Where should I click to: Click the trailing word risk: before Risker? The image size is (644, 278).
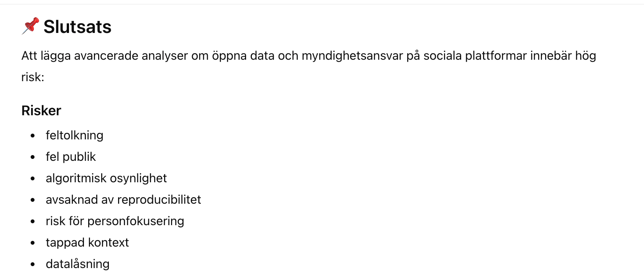point(33,77)
